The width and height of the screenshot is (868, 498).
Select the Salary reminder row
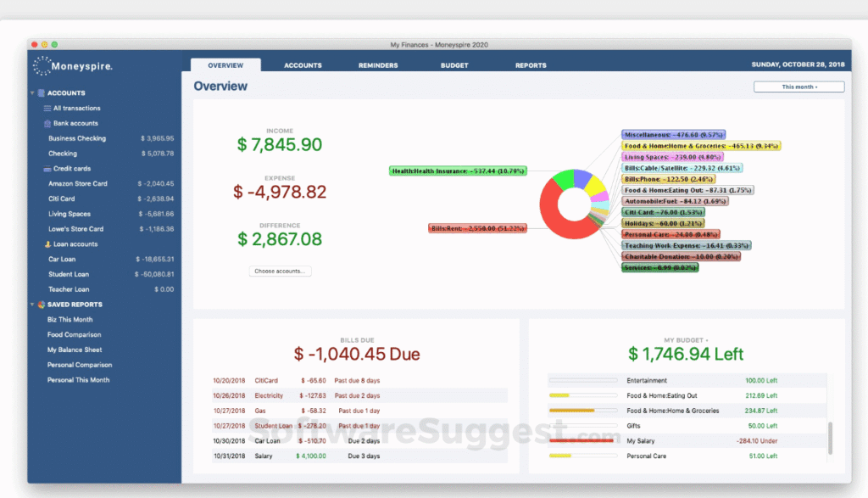(x=359, y=456)
